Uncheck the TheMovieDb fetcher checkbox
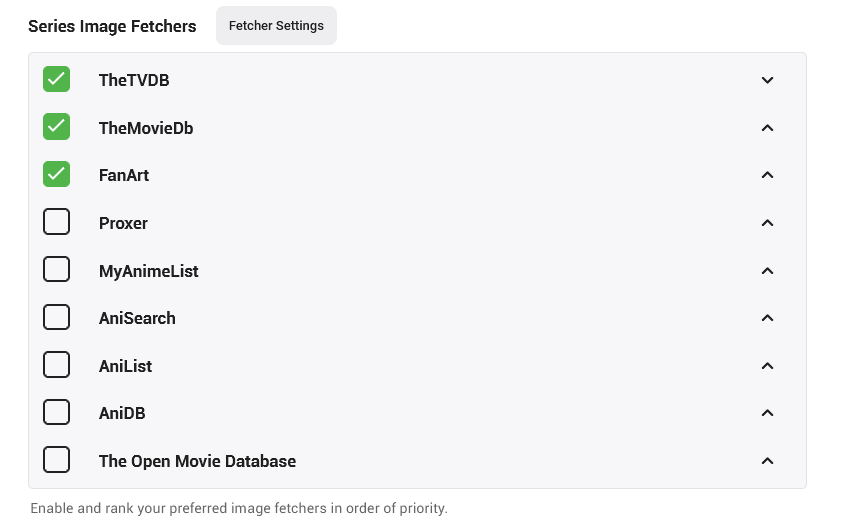 click(x=56, y=127)
